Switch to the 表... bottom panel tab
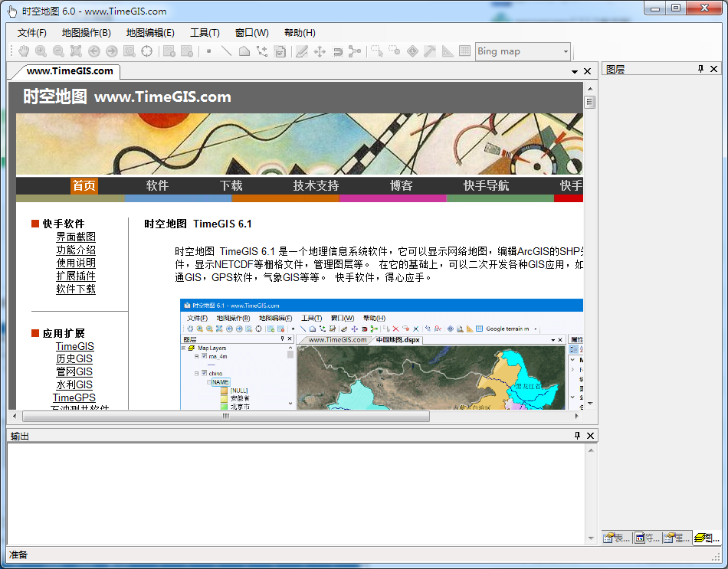The image size is (728, 569). (x=617, y=538)
